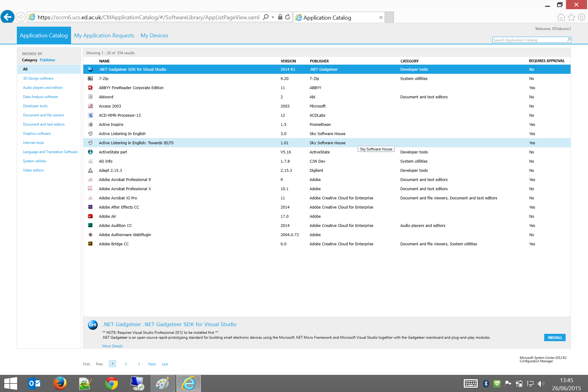Screen dimensions: 588x392
Task: Click the refresh page icon
Action: 288,17
